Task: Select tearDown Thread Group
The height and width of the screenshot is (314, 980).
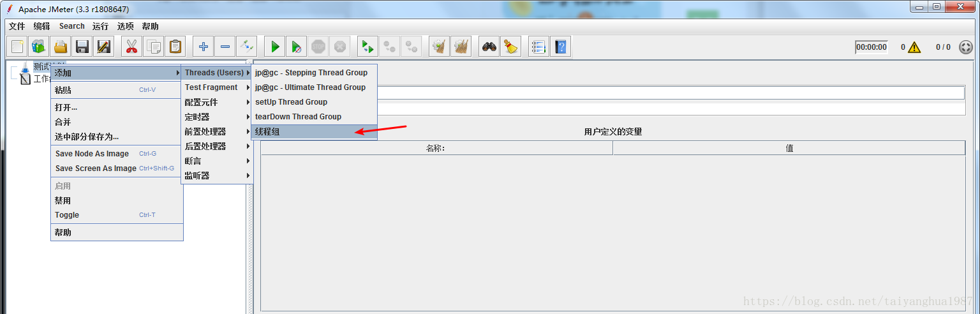Action: pos(315,117)
